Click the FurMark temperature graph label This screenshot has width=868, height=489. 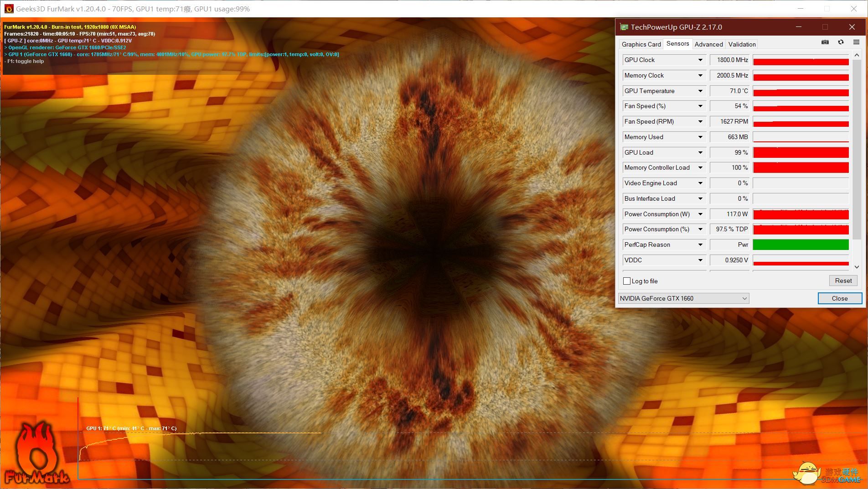pos(131,428)
